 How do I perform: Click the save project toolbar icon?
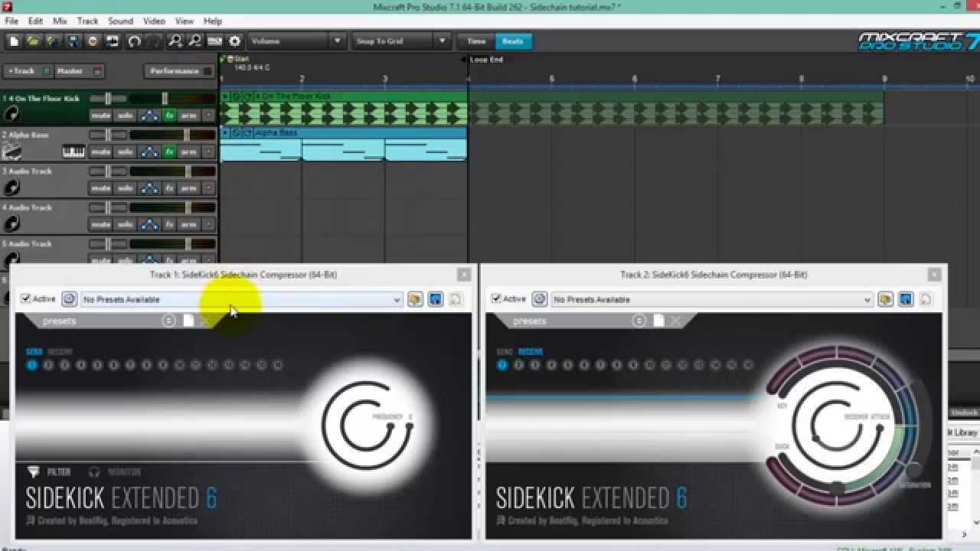pos(73,41)
